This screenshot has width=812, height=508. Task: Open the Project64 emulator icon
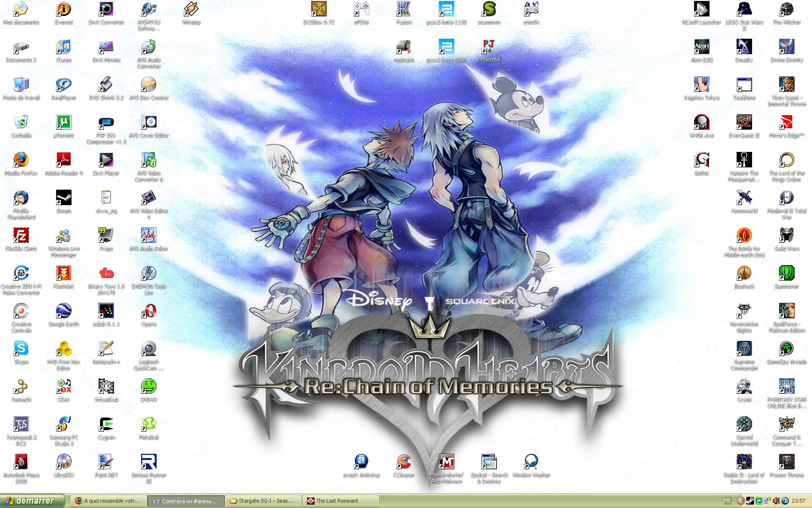click(x=489, y=47)
